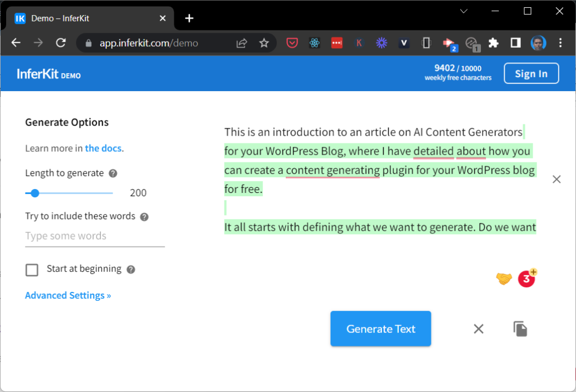Image resolution: width=576 pixels, height=392 pixels.
Task: Click the underlined phrase 'content generating'
Action: tap(333, 170)
